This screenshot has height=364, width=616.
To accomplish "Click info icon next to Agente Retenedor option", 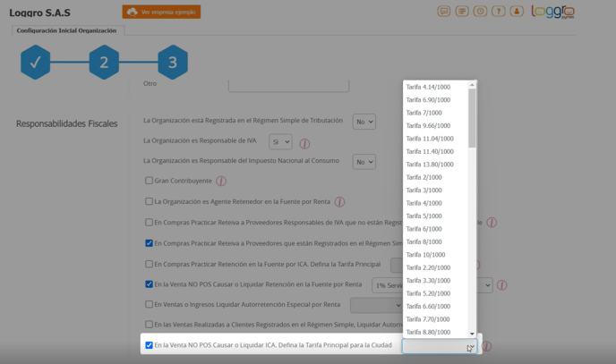I will (x=339, y=202).
